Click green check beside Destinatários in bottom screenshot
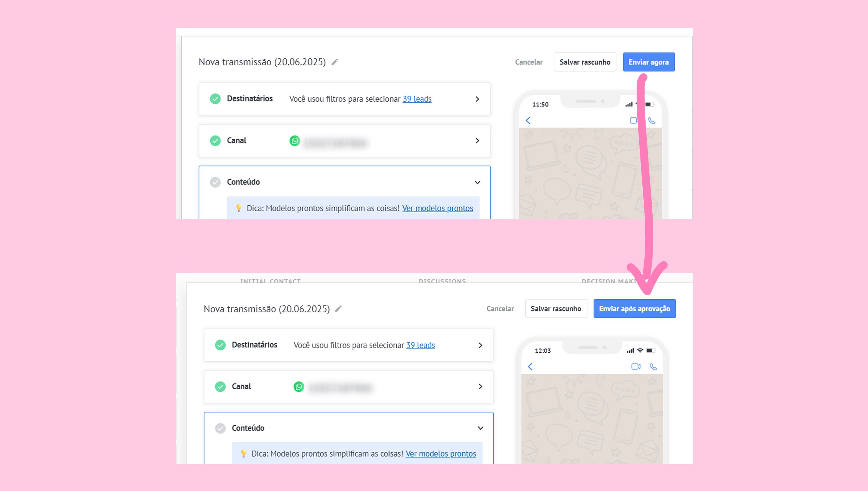The height and width of the screenshot is (491, 868). 220,345
